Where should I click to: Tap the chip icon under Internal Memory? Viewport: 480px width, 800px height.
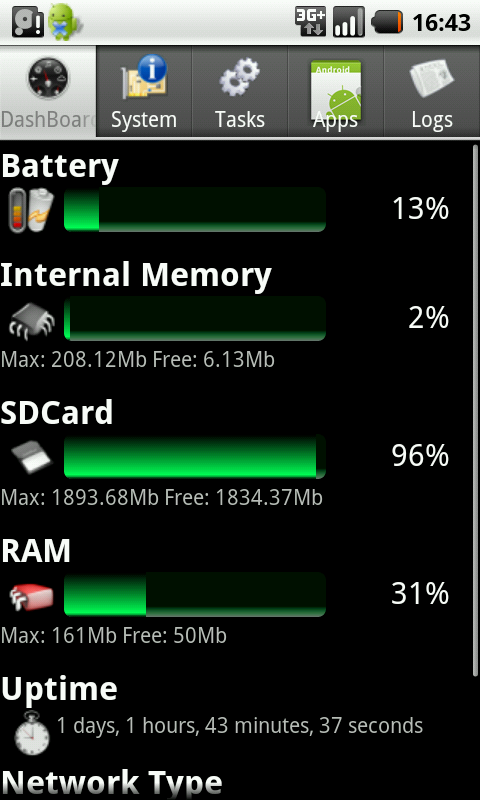coord(31,320)
